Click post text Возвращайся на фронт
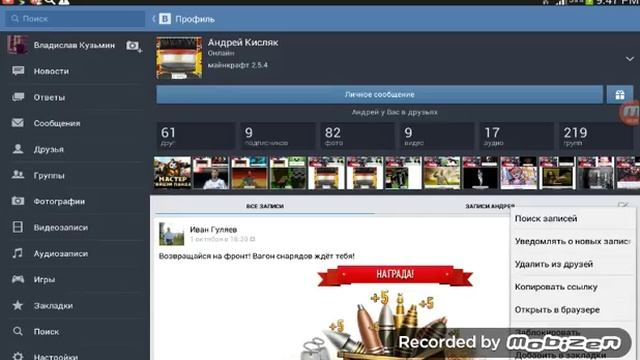Screen dimensions: 640x360 (x=257, y=256)
